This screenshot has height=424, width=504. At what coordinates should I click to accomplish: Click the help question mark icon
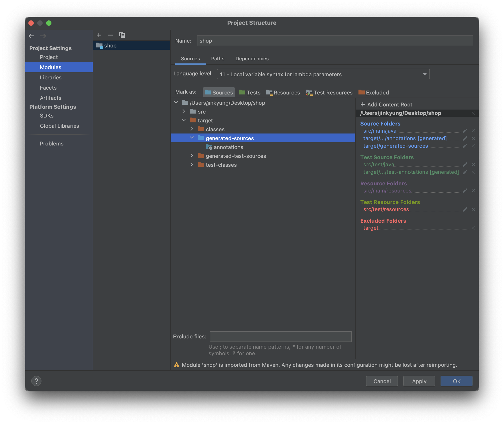[36, 381]
